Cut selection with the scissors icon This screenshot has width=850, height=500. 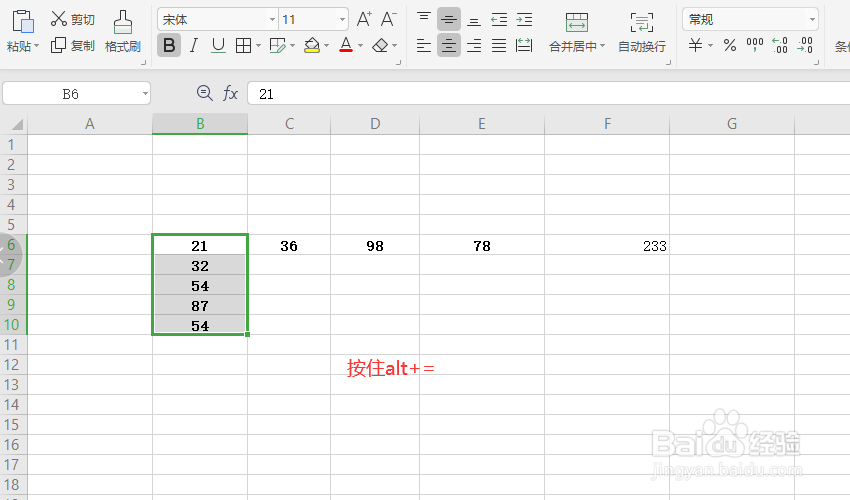58,19
